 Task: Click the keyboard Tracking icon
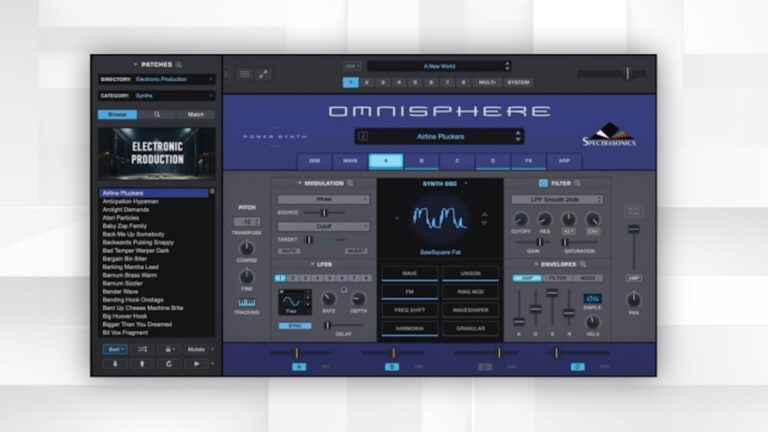click(x=246, y=302)
